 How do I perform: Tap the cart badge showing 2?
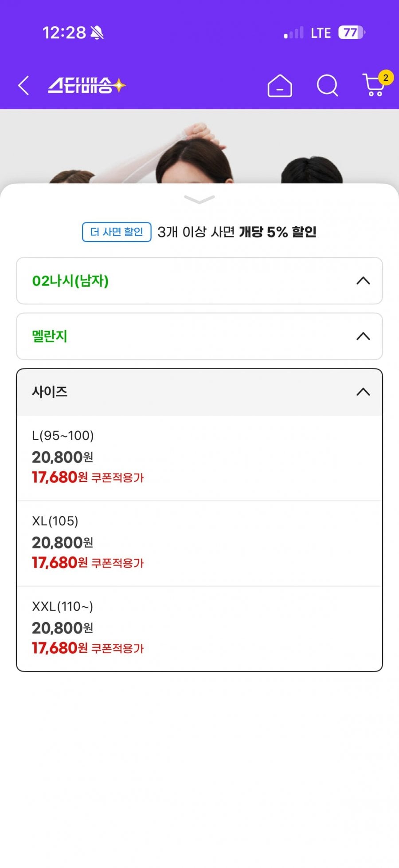386,78
